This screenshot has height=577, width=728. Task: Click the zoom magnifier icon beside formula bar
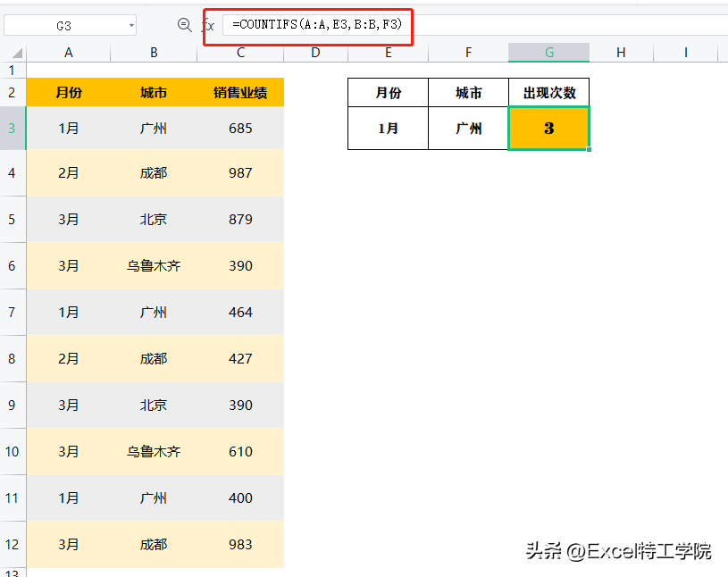[184, 25]
